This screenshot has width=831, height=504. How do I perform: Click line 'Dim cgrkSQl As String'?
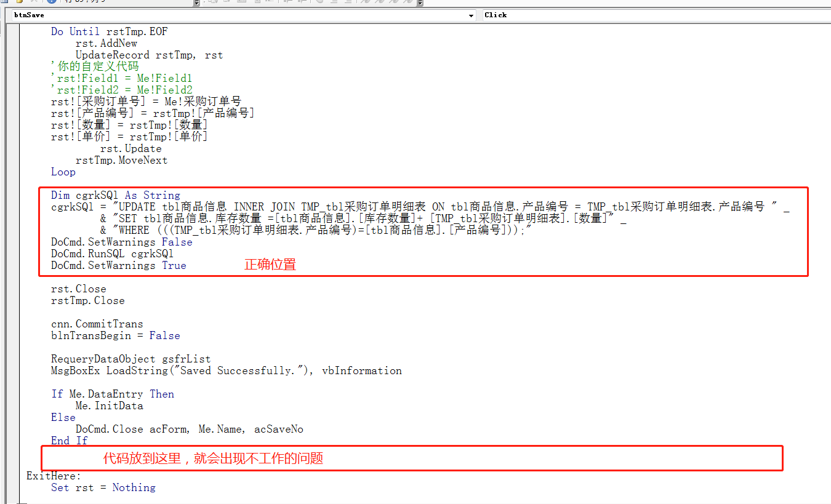pyautogui.click(x=116, y=195)
